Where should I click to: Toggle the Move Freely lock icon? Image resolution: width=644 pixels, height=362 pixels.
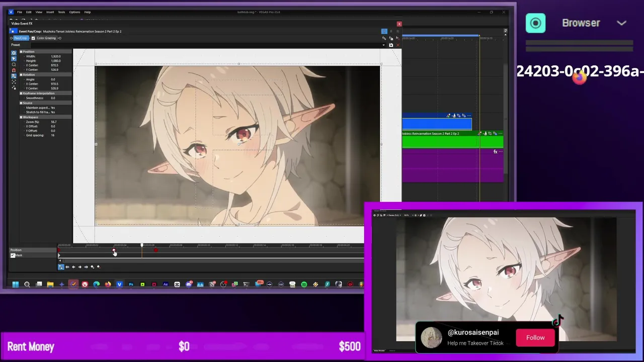coord(14,87)
